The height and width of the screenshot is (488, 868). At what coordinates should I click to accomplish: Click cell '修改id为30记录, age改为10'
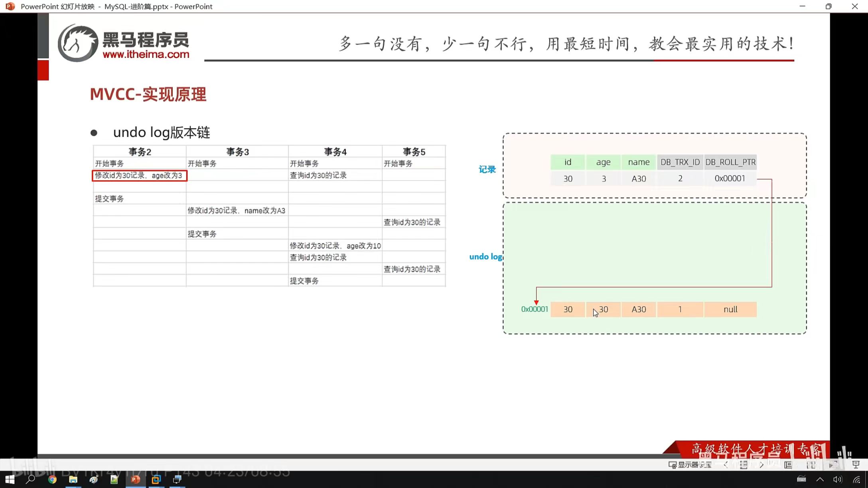[x=335, y=246]
